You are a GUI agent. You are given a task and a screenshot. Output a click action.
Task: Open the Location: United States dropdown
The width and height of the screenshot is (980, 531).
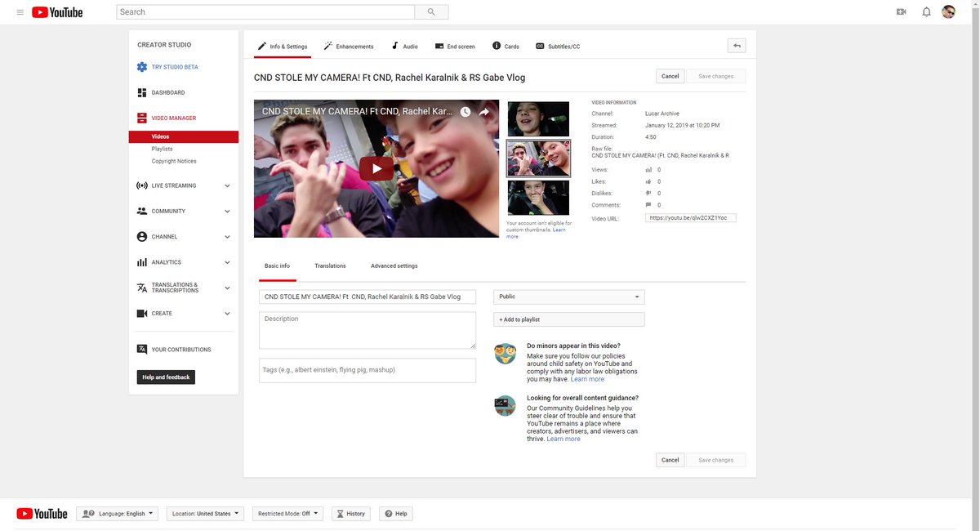coord(206,514)
